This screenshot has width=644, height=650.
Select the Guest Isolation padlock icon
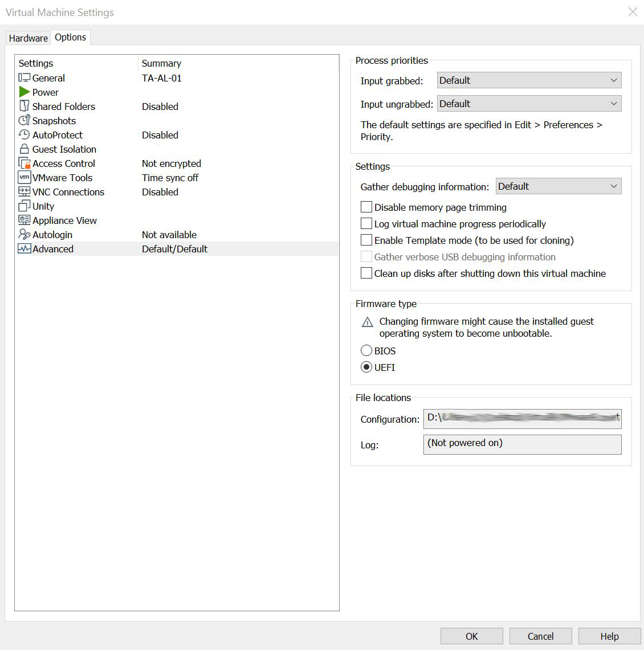pyautogui.click(x=24, y=149)
